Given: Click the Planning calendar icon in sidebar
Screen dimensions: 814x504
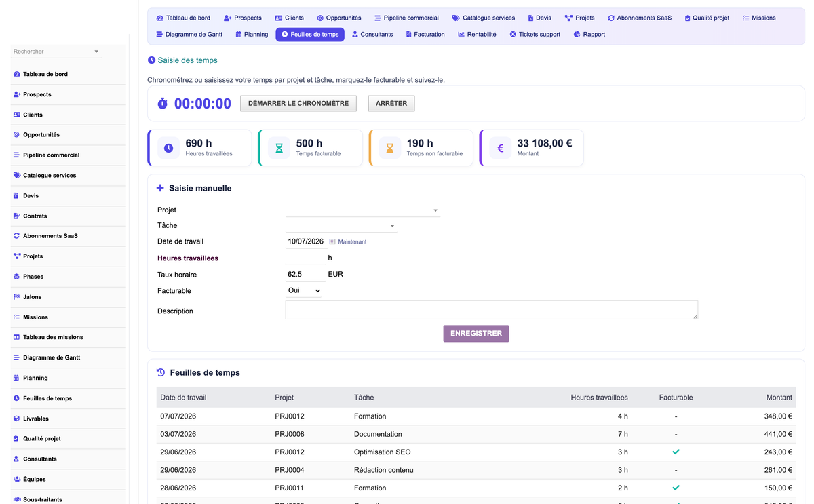Looking at the screenshot, I should click(x=17, y=378).
